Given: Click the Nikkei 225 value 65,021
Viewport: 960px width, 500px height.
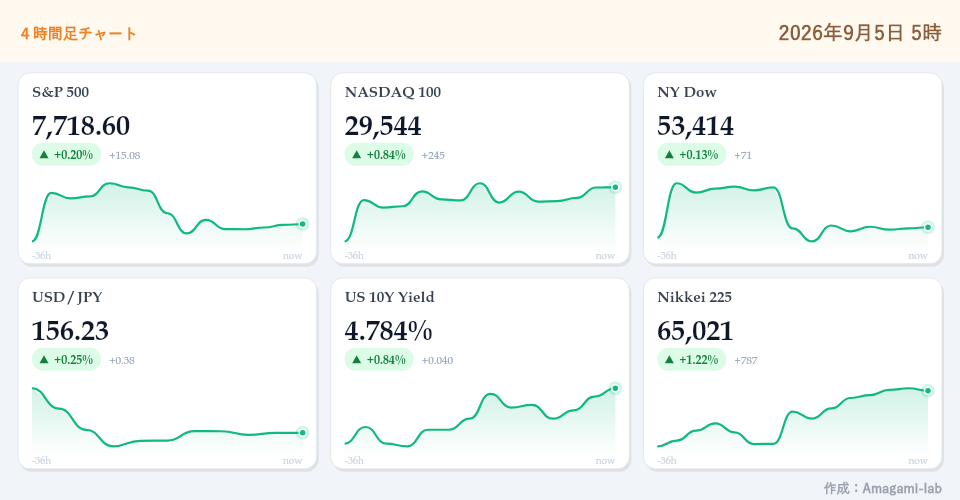Looking at the screenshot, I should pos(696,331).
